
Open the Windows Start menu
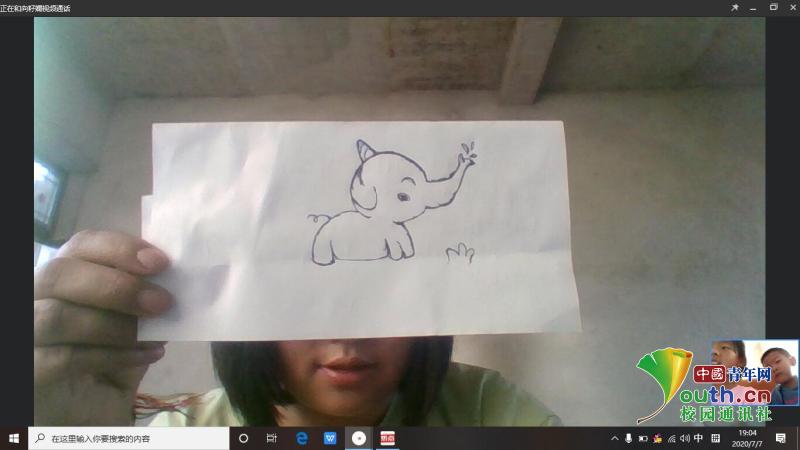[x=14, y=438]
